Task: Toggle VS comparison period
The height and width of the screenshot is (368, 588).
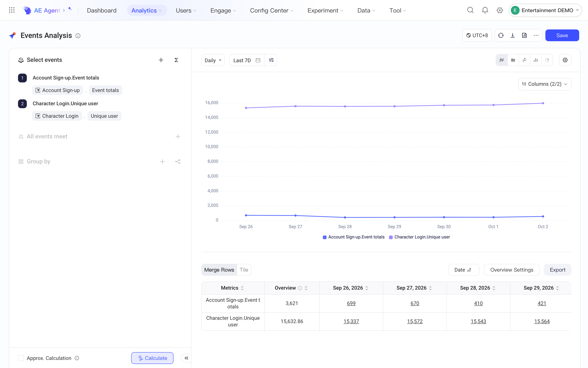Action: [x=271, y=60]
